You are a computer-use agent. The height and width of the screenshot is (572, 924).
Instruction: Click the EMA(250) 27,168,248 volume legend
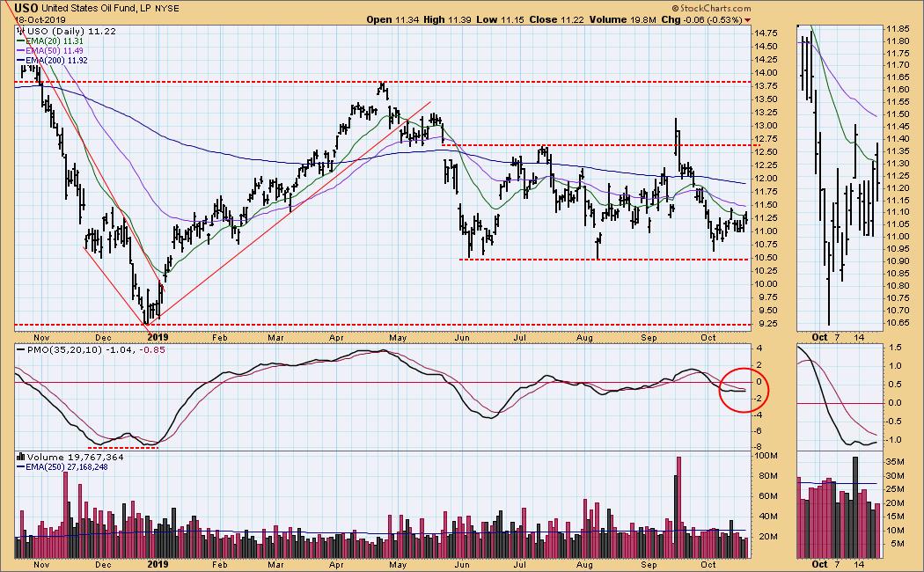click(62, 467)
